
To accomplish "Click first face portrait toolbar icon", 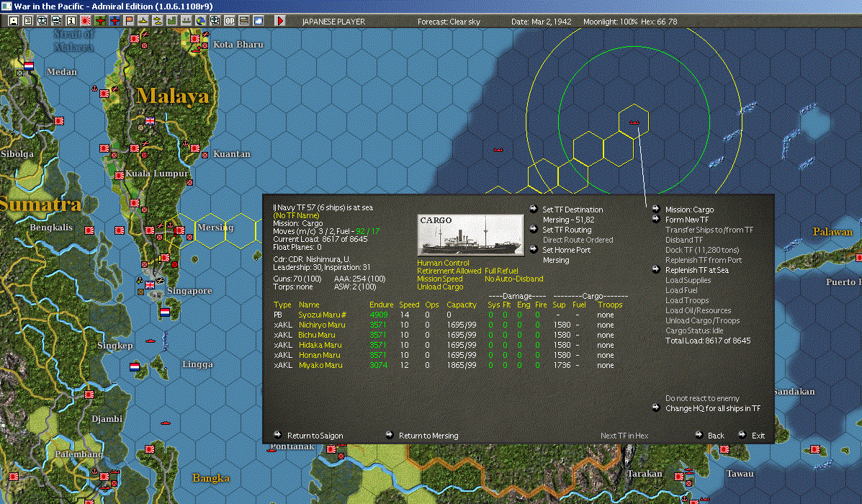I will pyautogui.click(x=42, y=21).
